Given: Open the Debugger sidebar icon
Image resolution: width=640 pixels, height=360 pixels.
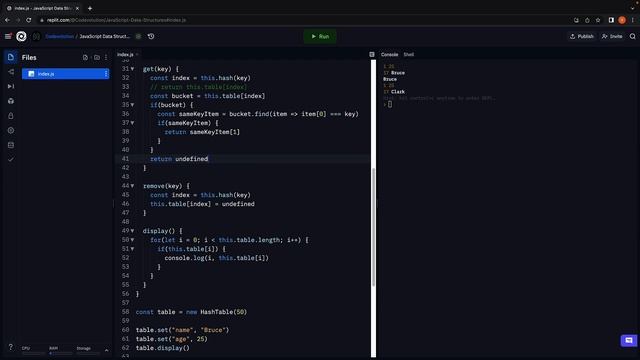Looking at the screenshot, I should click(11, 87).
